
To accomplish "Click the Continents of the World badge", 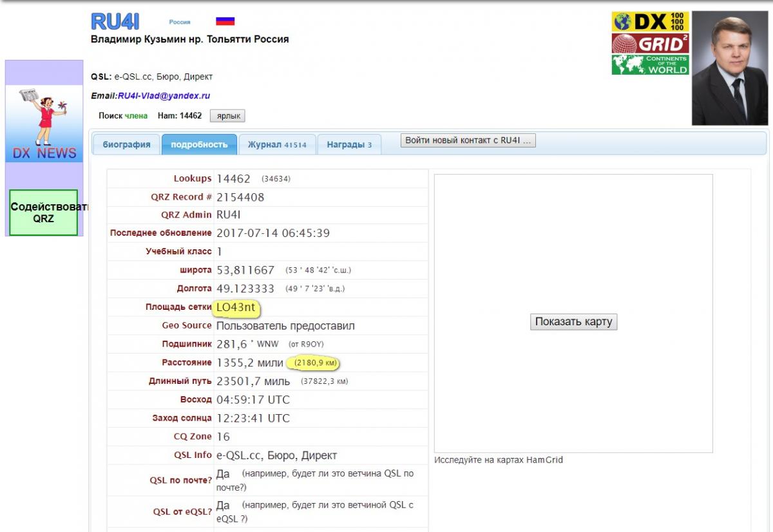I will [650, 64].
